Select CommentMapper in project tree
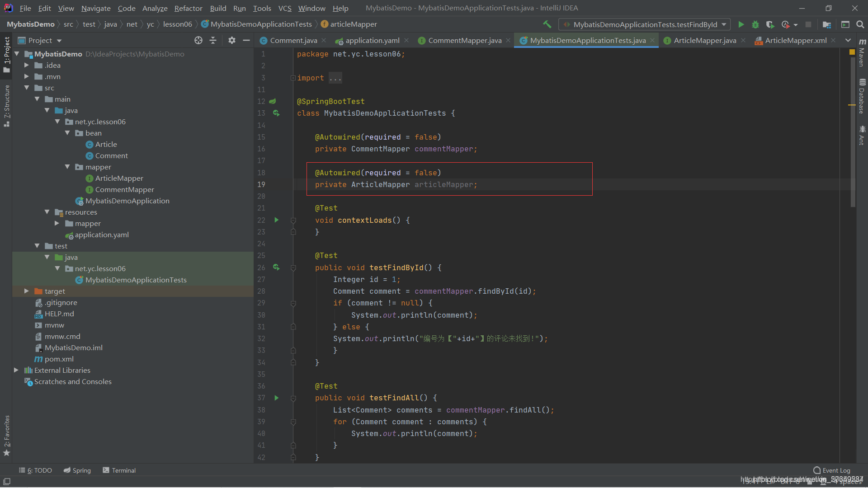Viewport: 868px width, 488px height. 124,189
